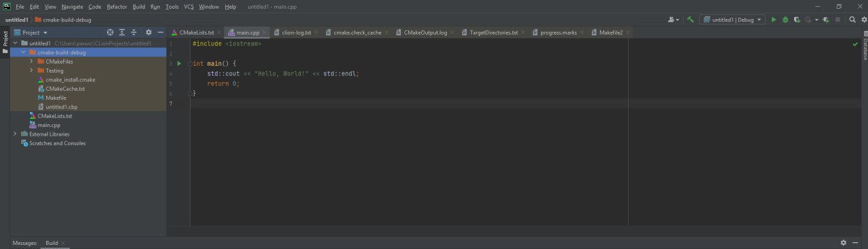Collapse the cmake-build-debug folder arrow
Image resolution: width=868 pixels, height=249 pixels.
(23, 52)
